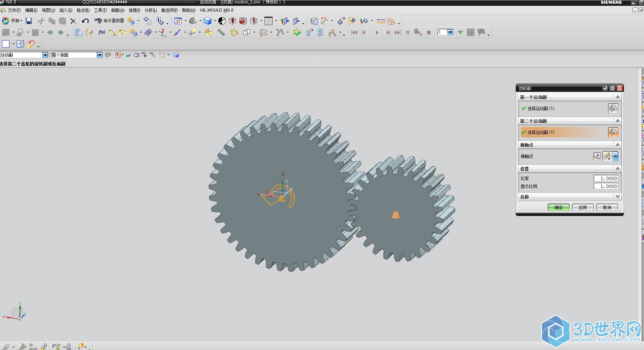Open the 文件(F) menu
This screenshot has width=644, height=350.
pos(14,10)
